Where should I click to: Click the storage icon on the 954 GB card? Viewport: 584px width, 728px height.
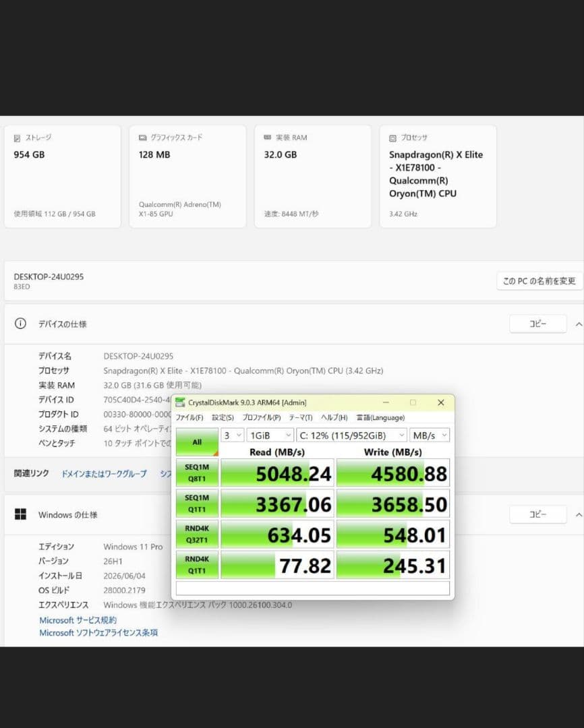[17, 138]
